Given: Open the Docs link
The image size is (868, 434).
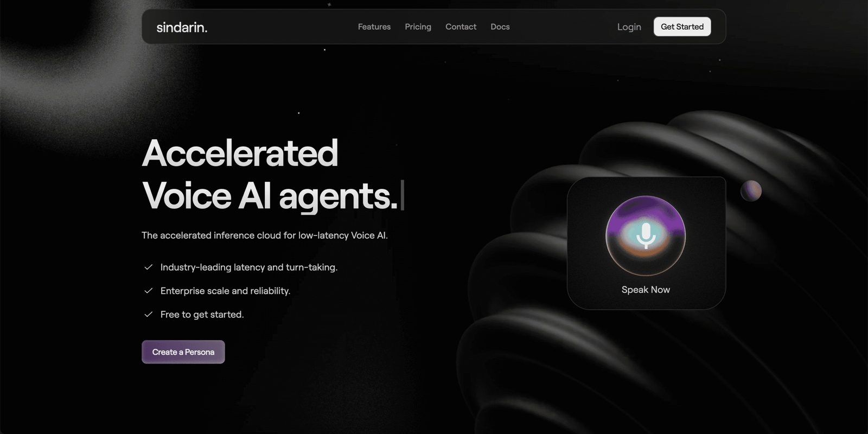Looking at the screenshot, I should pos(500,27).
